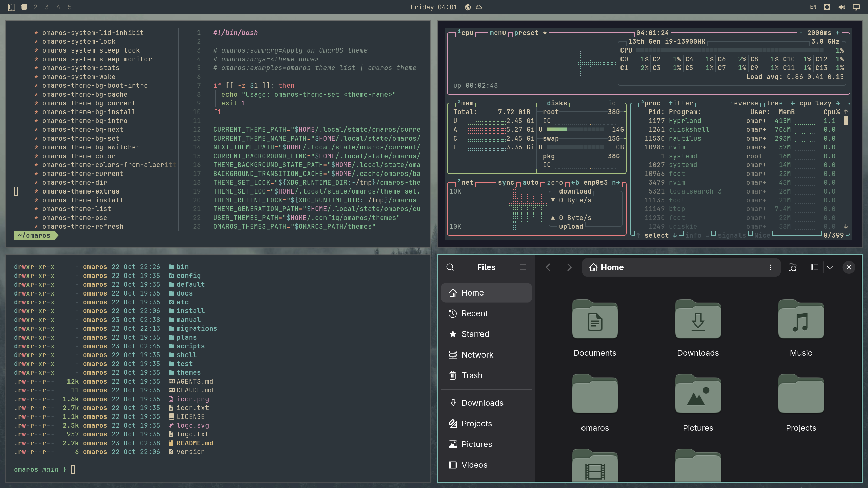Toggle auto scaling in btop net
Screen dimensions: 868x488
pos(530,183)
